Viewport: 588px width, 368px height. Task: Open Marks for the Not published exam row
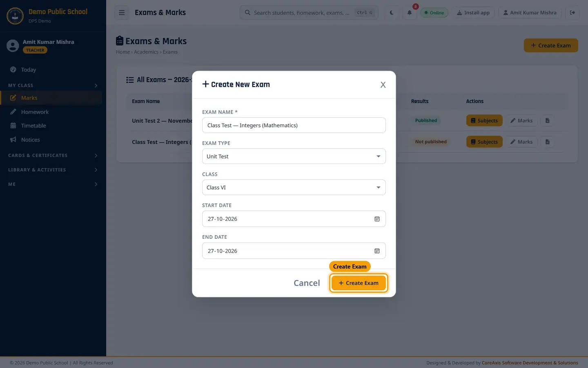pyautogui.click(x=521, y=142)
